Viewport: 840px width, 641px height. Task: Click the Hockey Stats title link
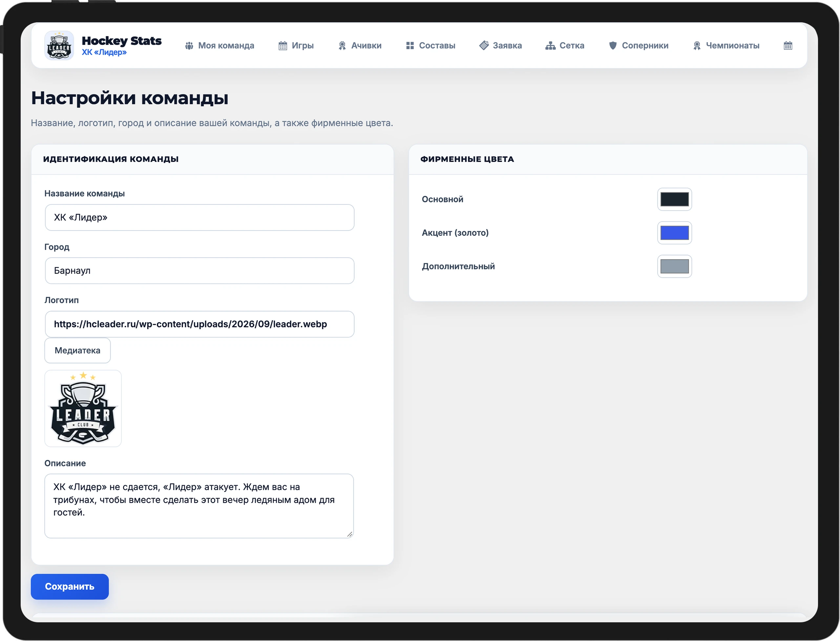tap(122, 40)
